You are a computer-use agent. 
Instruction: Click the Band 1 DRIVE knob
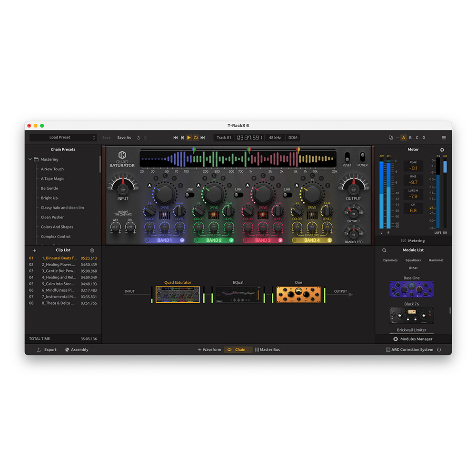pyautogui.click(x=165, y=194)
